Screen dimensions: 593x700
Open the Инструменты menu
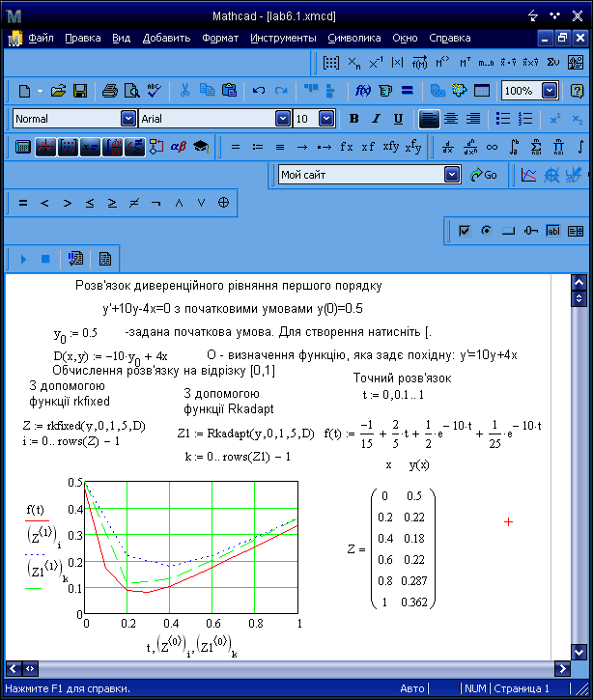[x=283, y=38]
